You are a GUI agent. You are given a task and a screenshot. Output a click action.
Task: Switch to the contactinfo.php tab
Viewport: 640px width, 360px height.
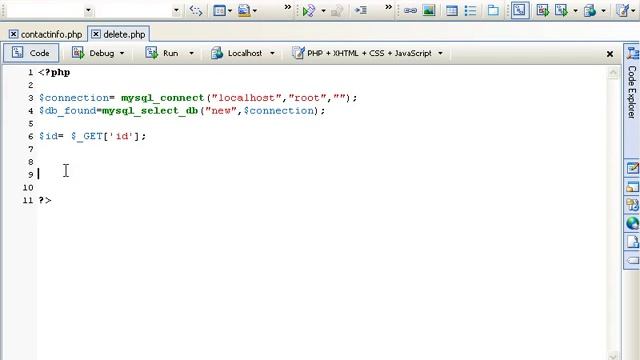[51, 35]
